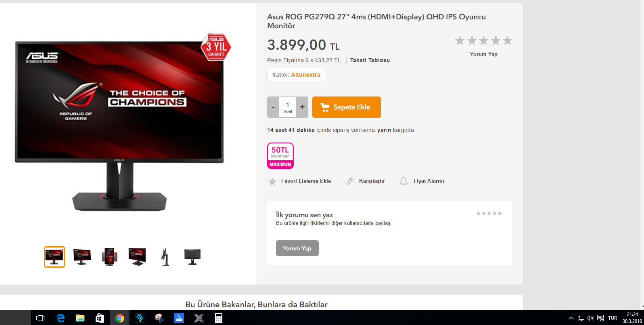Click the quantity Adet input field
644x325 pixels.
(x=288, y=107)
